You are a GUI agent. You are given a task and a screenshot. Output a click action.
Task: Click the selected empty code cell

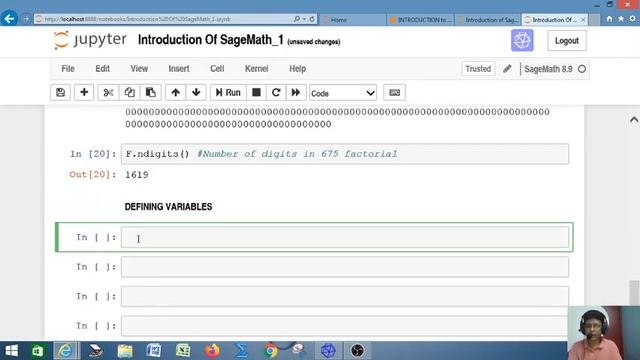[x=344, y=237]
